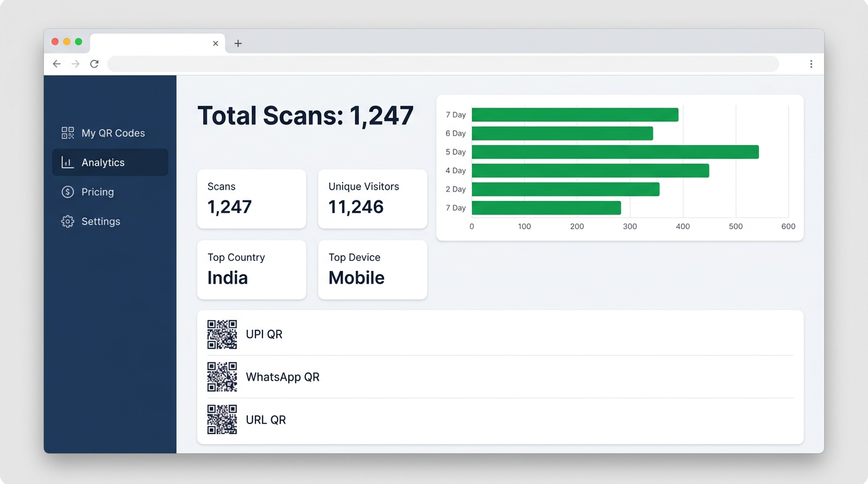Open Settings via the gear icon
Viewport: 868px width, 484px height.
pyautogui.click(x=67, y=221)
